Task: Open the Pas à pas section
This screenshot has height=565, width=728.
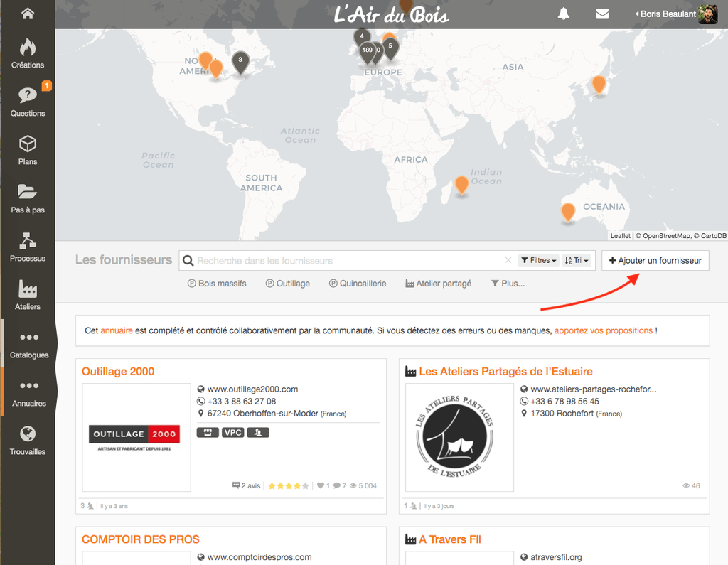Action: [x=28, y=199]
